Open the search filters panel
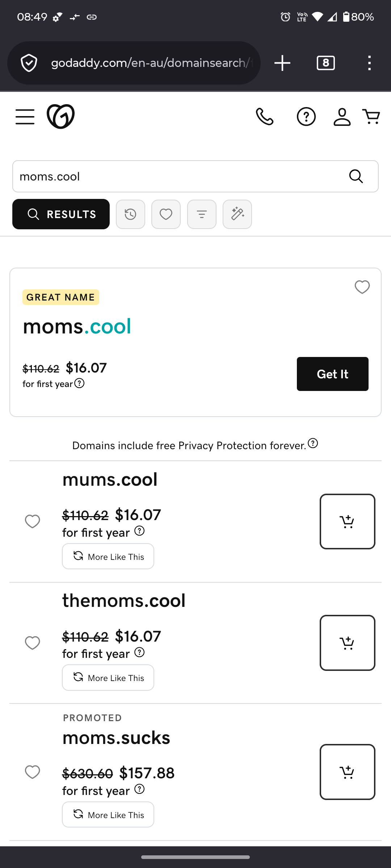 click(x=202, y=214)
